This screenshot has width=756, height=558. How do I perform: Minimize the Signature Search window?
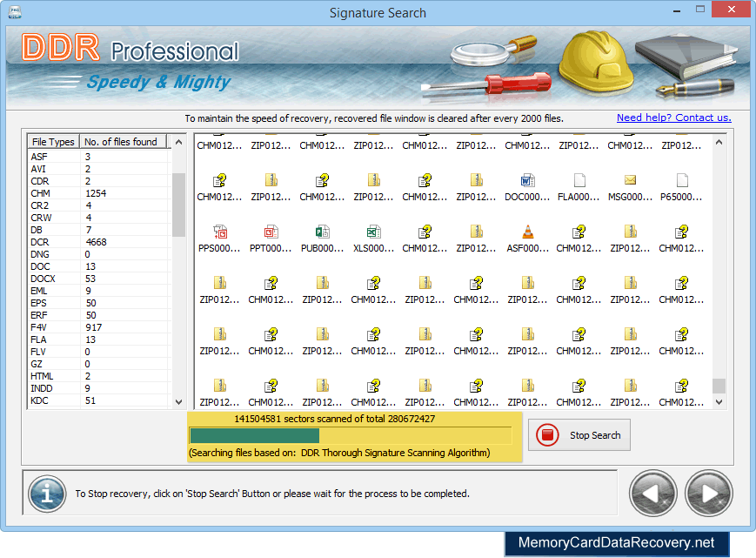tap(677, 10)
